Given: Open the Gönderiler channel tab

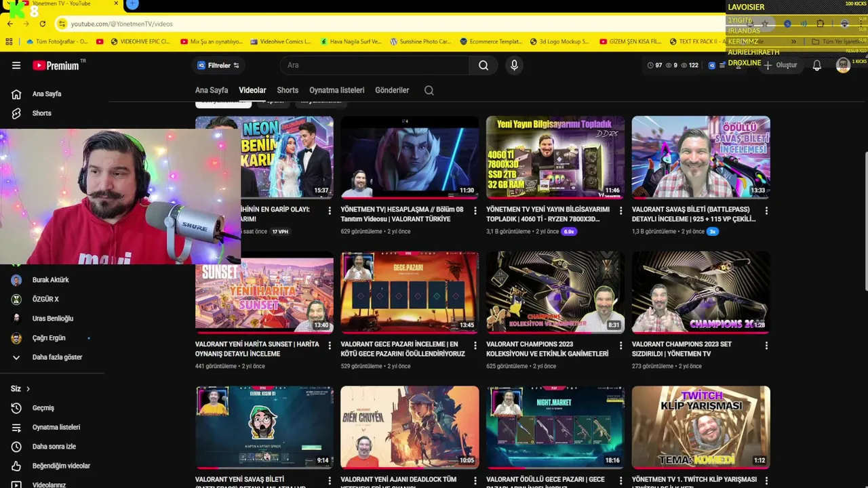Looking at the screenshot, I should 392,90.
